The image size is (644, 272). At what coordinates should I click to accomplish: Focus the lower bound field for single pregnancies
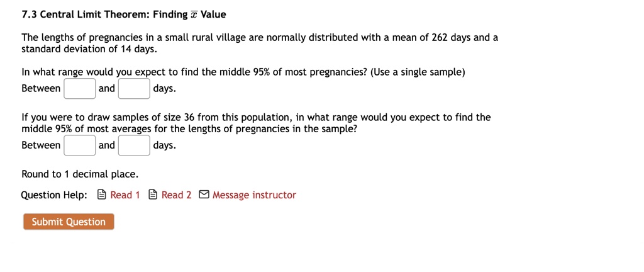click(x=80, y=89)
